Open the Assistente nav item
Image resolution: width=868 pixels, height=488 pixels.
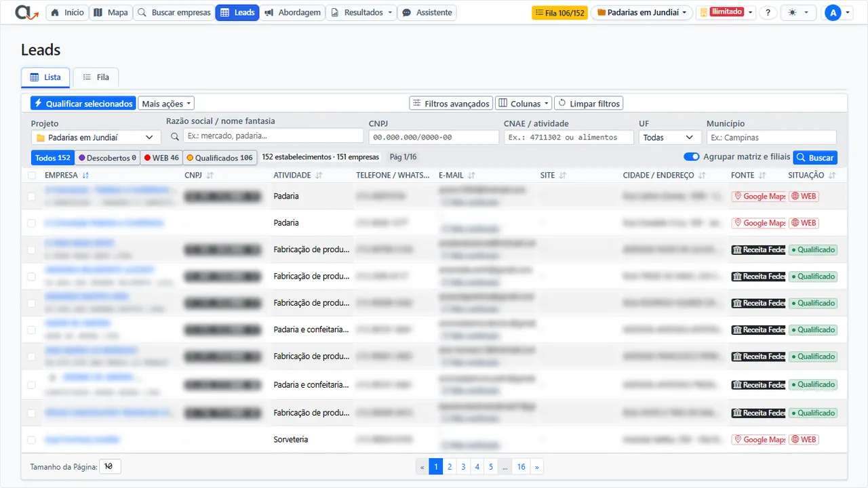pos(427,12)
